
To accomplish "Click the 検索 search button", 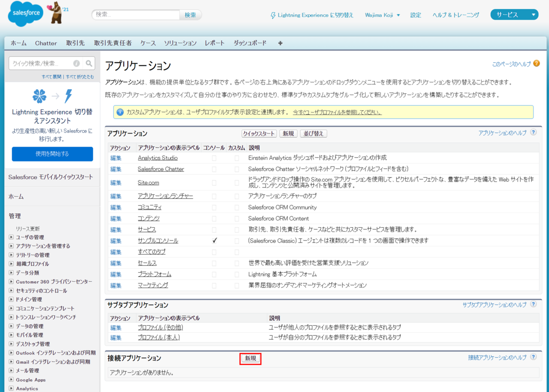I will pos(190,15).
